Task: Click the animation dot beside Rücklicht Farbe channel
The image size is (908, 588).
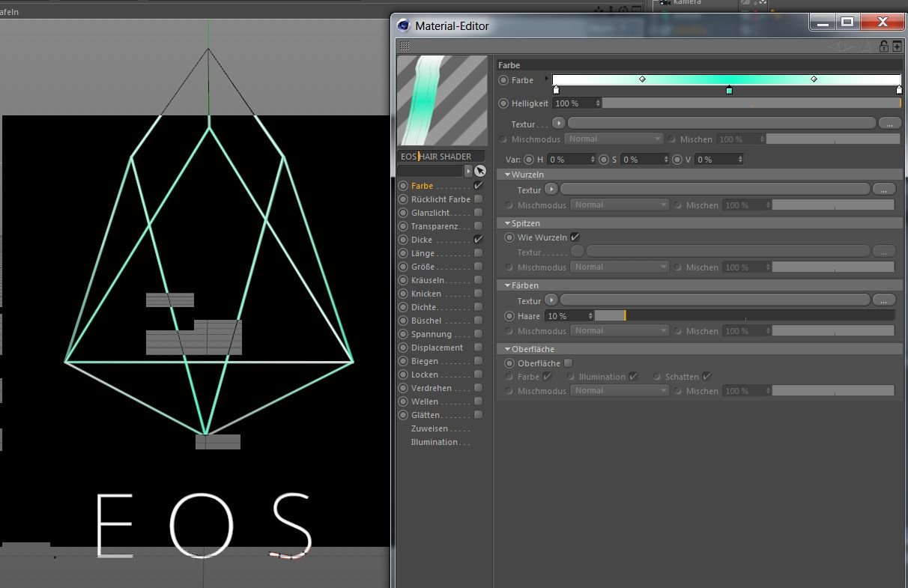Action: [x=403, y=199]
